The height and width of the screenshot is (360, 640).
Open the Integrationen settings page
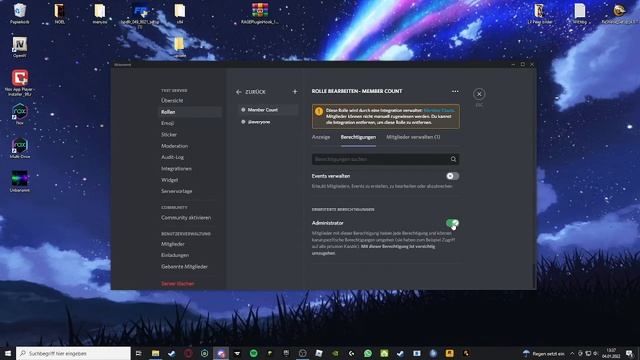point(190,169)
